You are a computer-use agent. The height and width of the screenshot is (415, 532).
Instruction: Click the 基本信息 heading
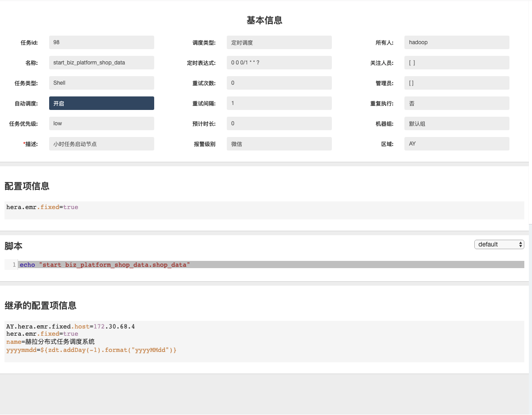tap(265, 20)
